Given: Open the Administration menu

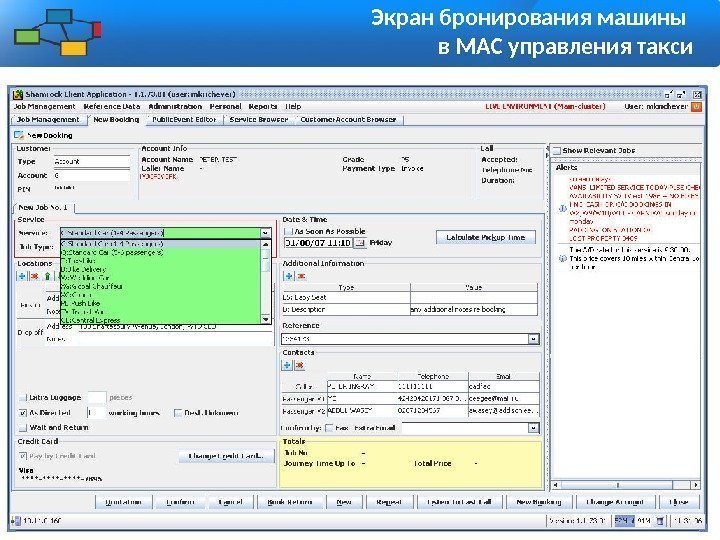Looking at the screenshot, I should coord(175,107).
